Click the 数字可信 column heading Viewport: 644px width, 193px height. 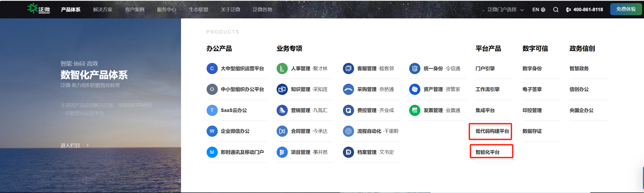535,49
